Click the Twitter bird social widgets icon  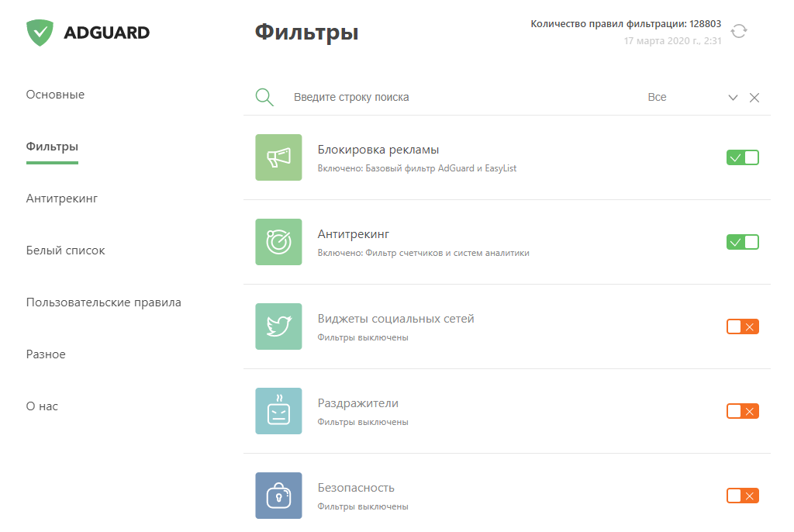click(278, 326)
